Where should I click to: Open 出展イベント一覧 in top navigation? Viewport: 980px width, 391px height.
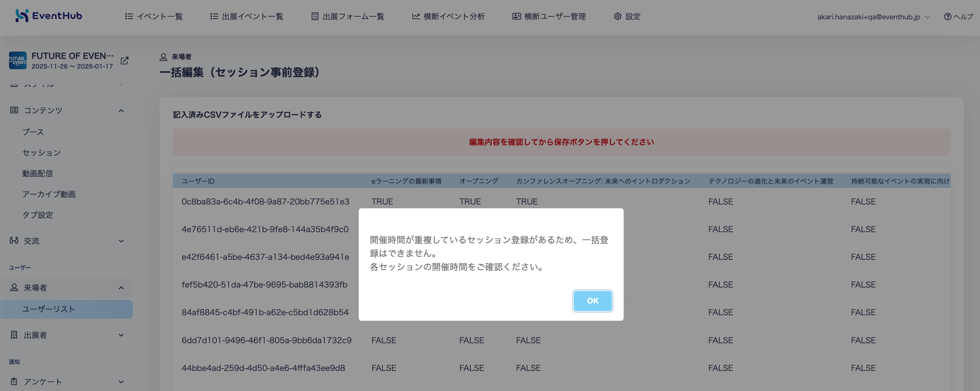(x=247, y=16)
